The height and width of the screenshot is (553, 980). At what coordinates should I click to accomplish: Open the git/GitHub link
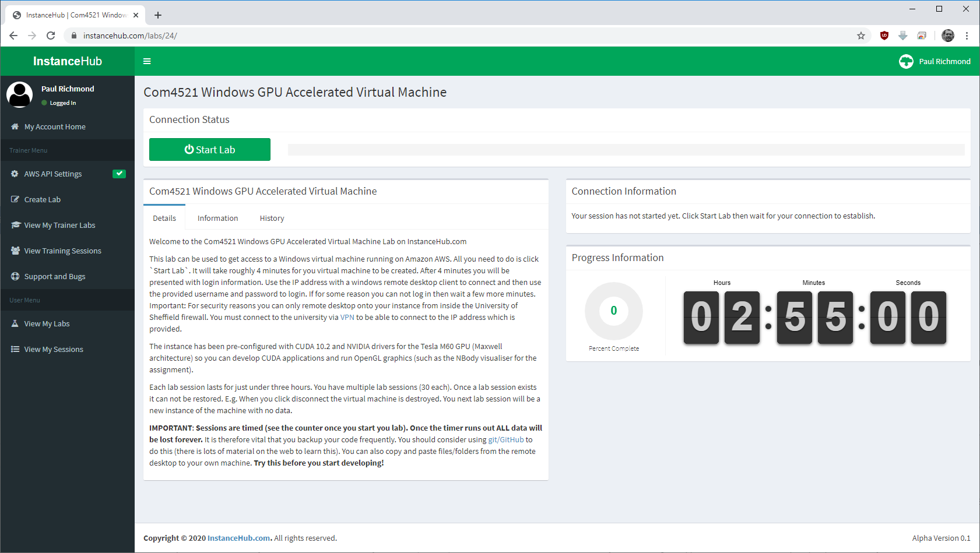pos(506,439)
